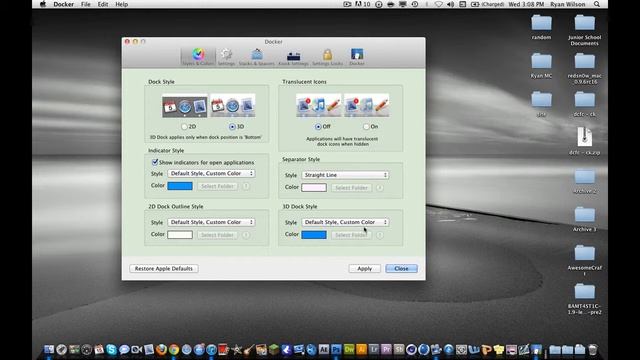Open Minecraft grass block icon in Dock

click(x=274, y=349)
